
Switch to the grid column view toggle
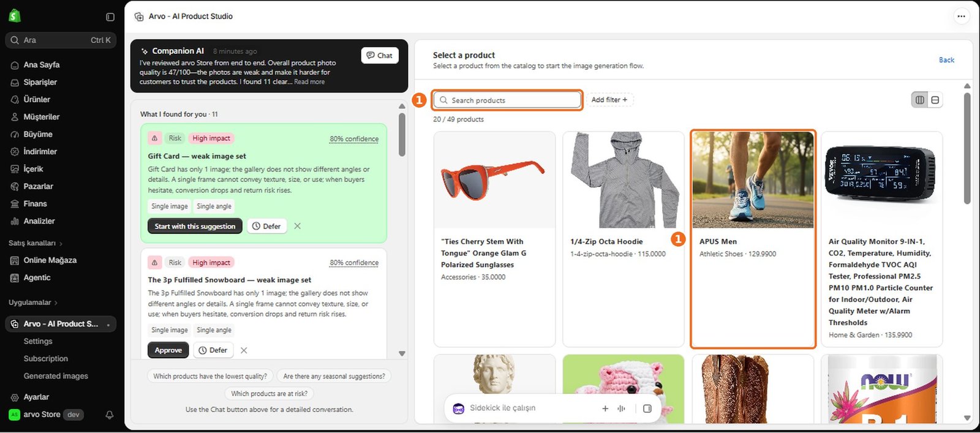(919, 100)
